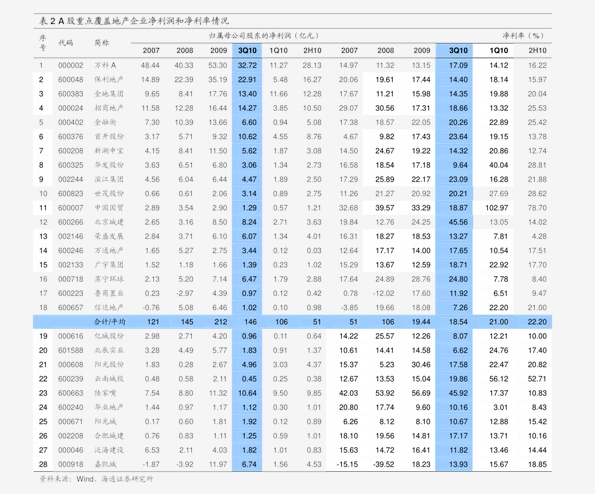Select the table title 表2 text
The width and height of the screenshot is (595, 494).
(x=134, y=21)
